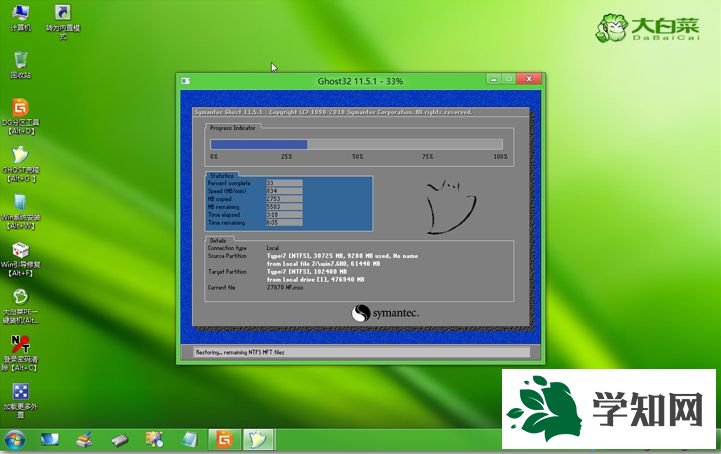This screenshot has height=454, width=721.
Task: Switch to the orange DiskGenius taskbar button
Action: click(x=224, y=440)
